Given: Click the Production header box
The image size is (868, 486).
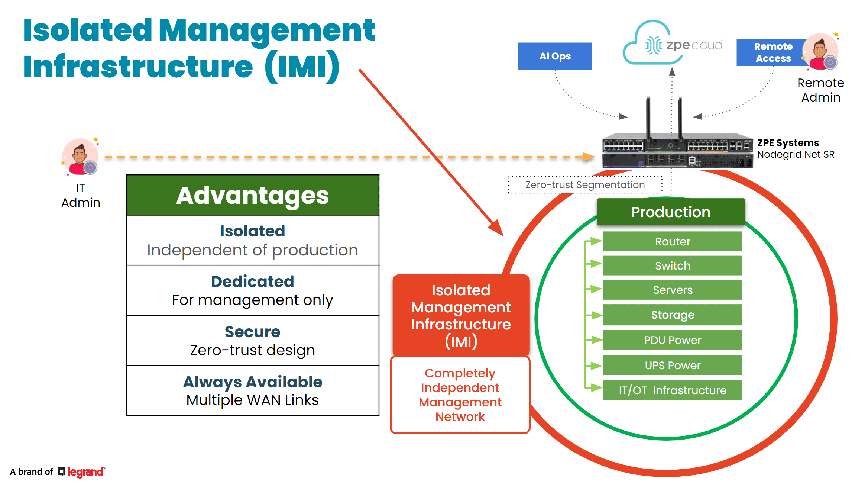Looking at the screenshot, I should click(x=671, y=212).
